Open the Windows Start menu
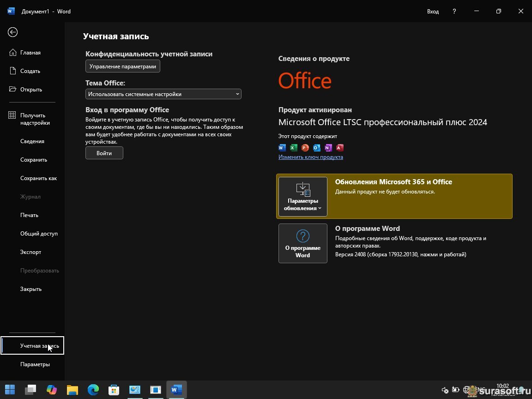The image size is (532, 399). (x=10, y=389)
